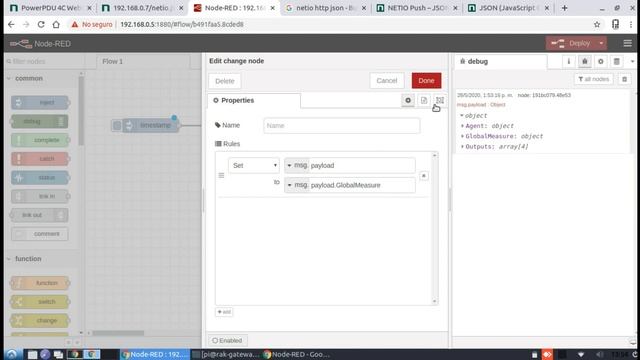Screen dimensions: 640x360
Task: Click the browser address bar URL
Action: coord(182,24)
